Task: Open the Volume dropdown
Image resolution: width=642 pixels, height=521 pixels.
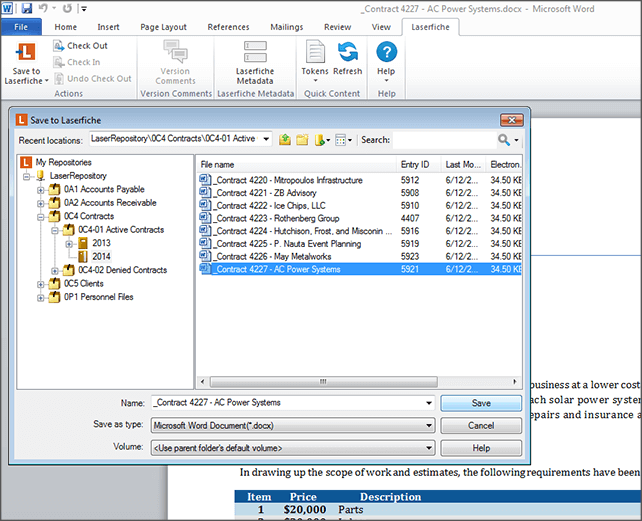Action: click(x=429, y=448)
